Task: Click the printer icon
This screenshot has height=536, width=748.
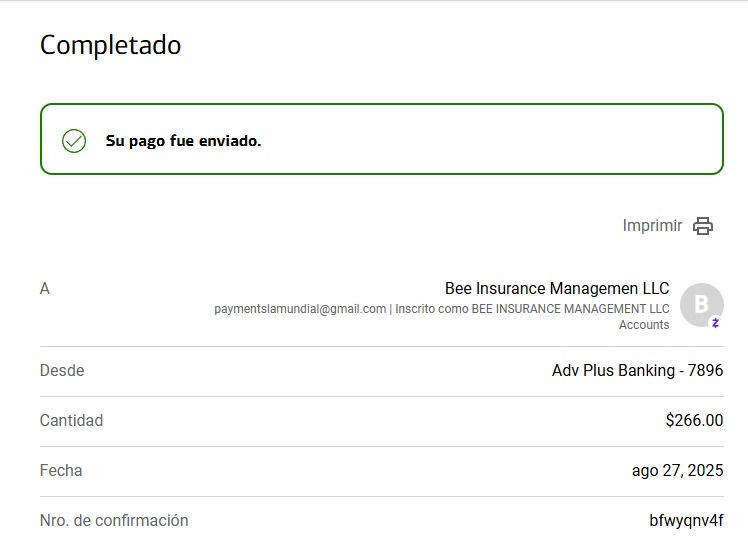Action: [703, 226]
